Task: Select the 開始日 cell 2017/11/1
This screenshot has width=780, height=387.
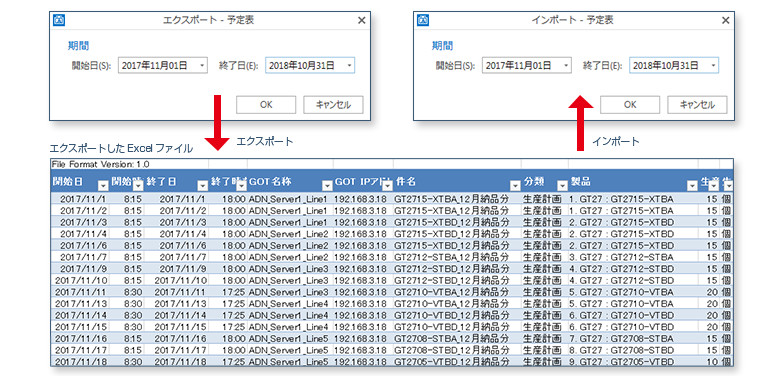Action: click(79, 199)
